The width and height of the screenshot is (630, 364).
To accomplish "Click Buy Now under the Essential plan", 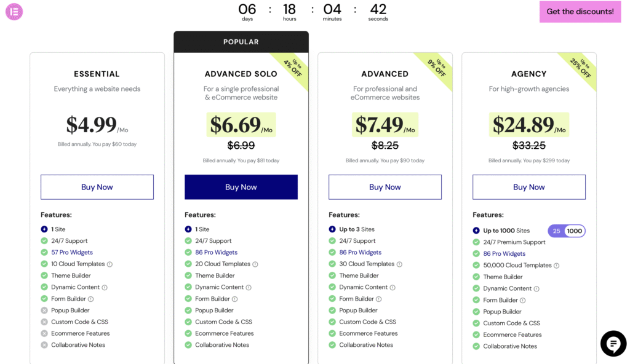I will pos(97,187).
